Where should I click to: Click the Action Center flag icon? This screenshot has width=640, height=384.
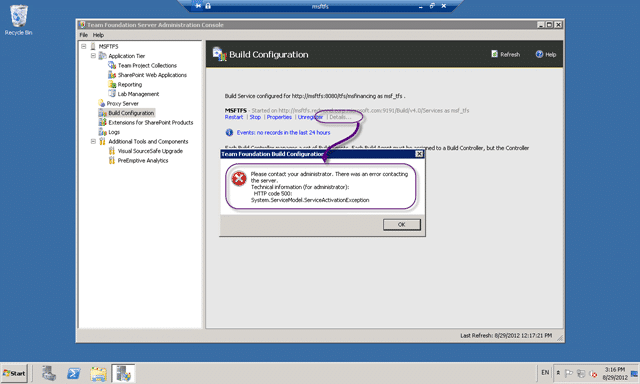(569, 373)
